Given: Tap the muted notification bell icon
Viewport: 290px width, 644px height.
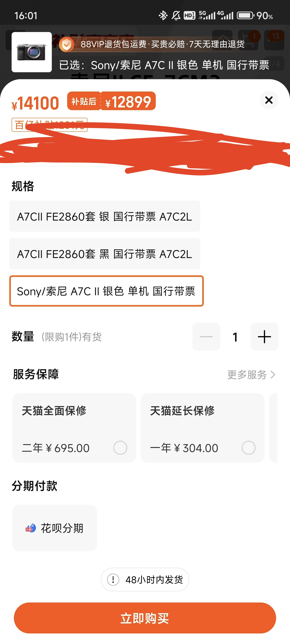Looking at the screenshot, I should 176,15.
